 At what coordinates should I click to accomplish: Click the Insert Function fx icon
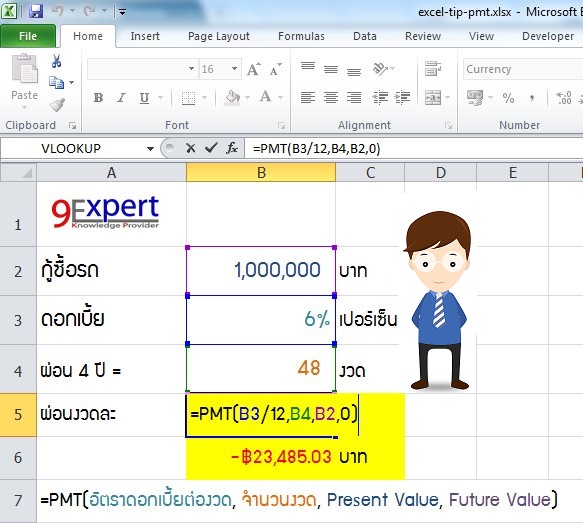point(232,148)
